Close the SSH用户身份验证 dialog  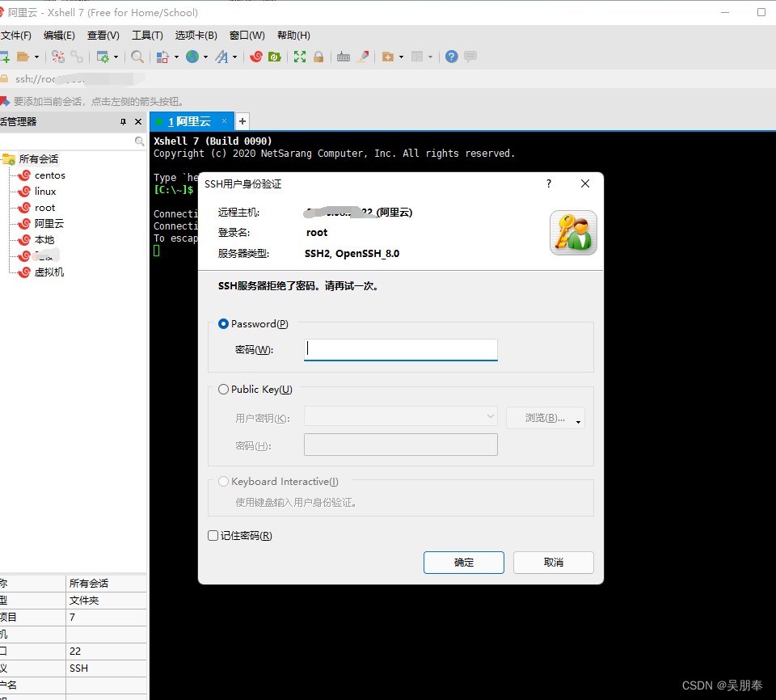coord(585,183)
